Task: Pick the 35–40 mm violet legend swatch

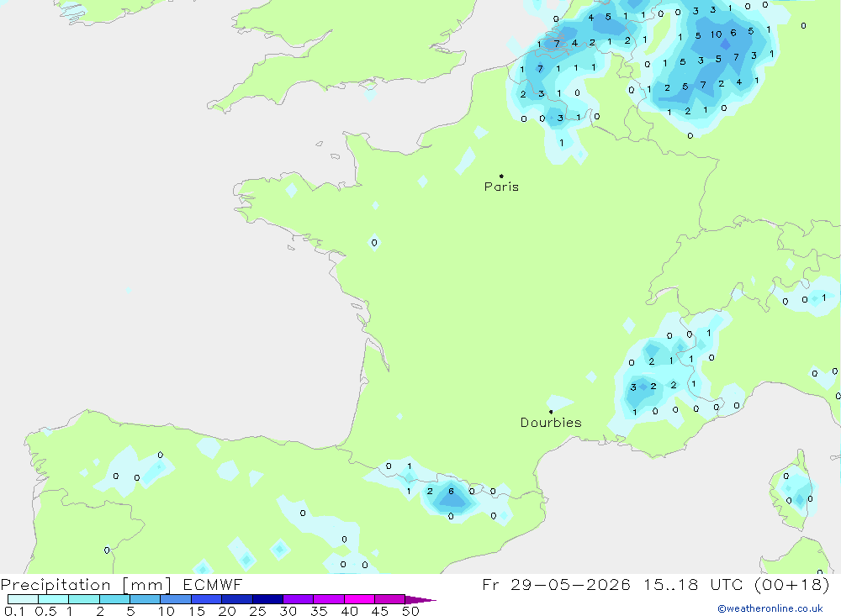Action: (x=329, y=599)
